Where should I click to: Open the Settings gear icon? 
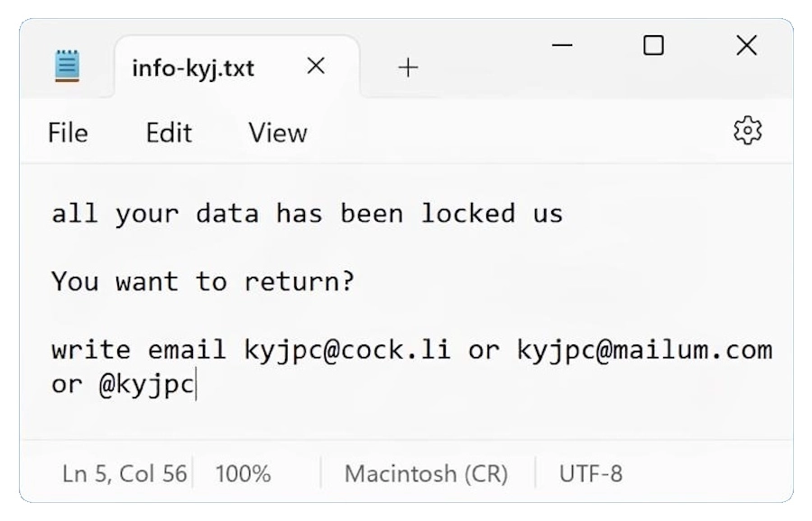(747, 132)
